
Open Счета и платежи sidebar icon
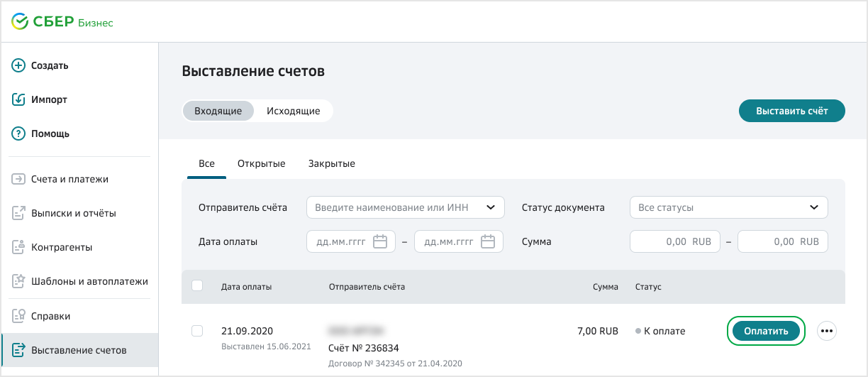pyautogui.click(x=19, y=179)
